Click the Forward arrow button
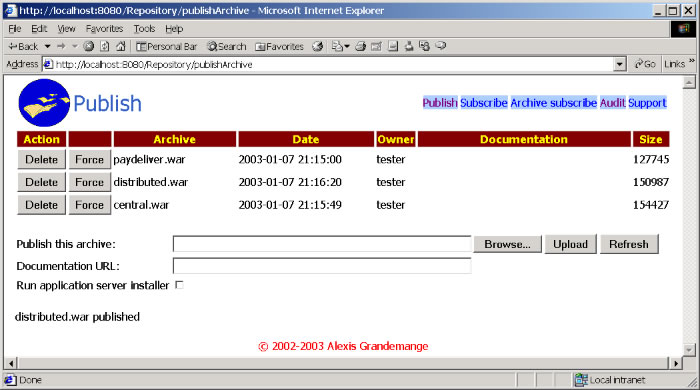Screen dimensions: 700x390 (61, 46)
